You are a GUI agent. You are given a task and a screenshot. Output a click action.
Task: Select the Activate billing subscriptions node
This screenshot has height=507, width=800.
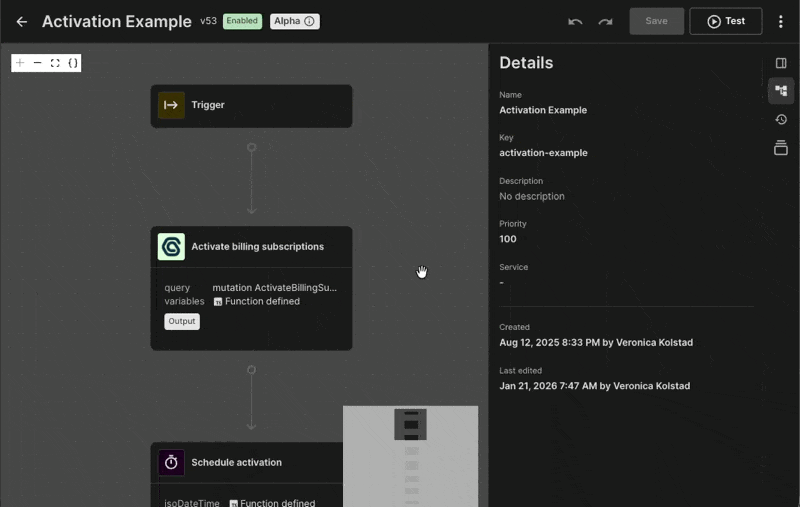(x=252, y=288)
